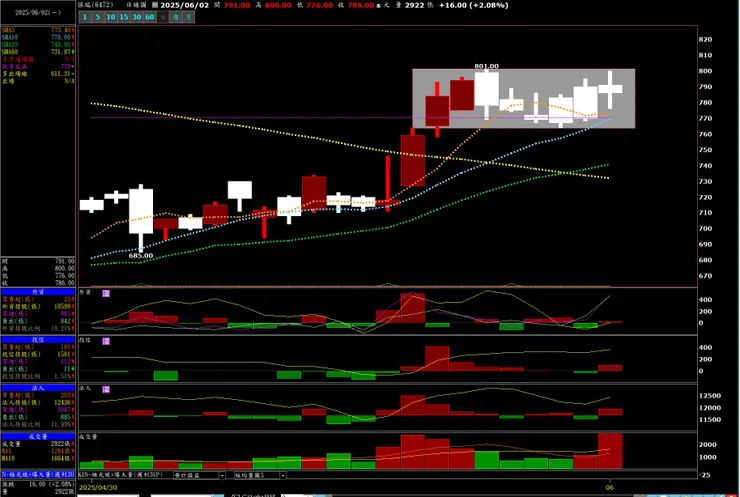
Task: Click the 801.00 high price label
Action: coord(487,66)
